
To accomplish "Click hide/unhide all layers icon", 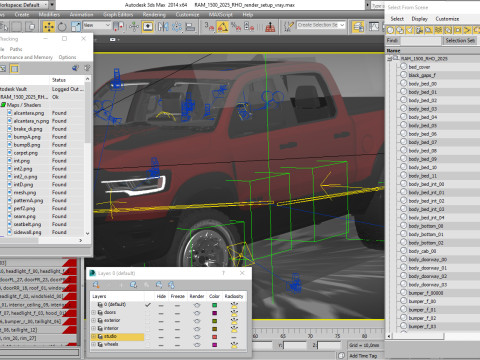I will tap(159, 285).
